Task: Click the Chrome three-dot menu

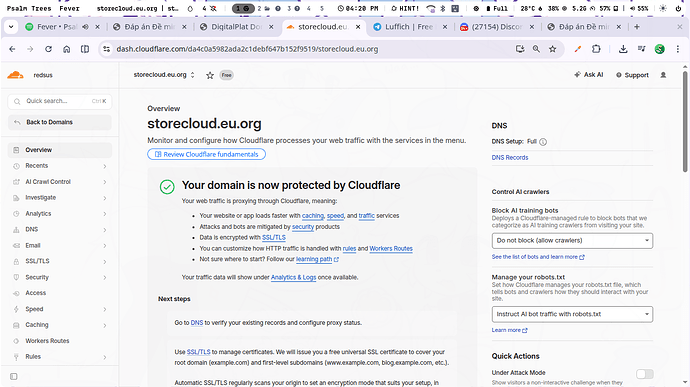Action: (678, 49)
